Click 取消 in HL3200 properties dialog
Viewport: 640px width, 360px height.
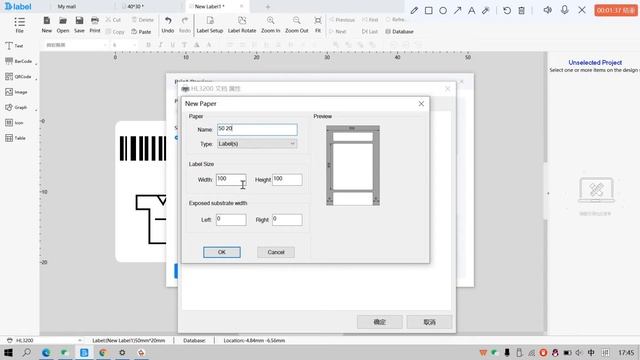[x=429, y=322]
